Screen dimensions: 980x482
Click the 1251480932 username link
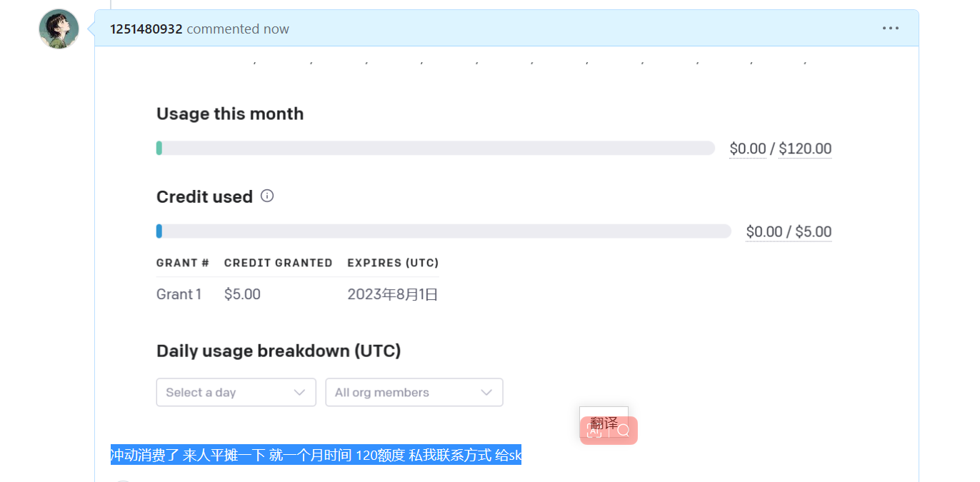click(x=146, y=29)
